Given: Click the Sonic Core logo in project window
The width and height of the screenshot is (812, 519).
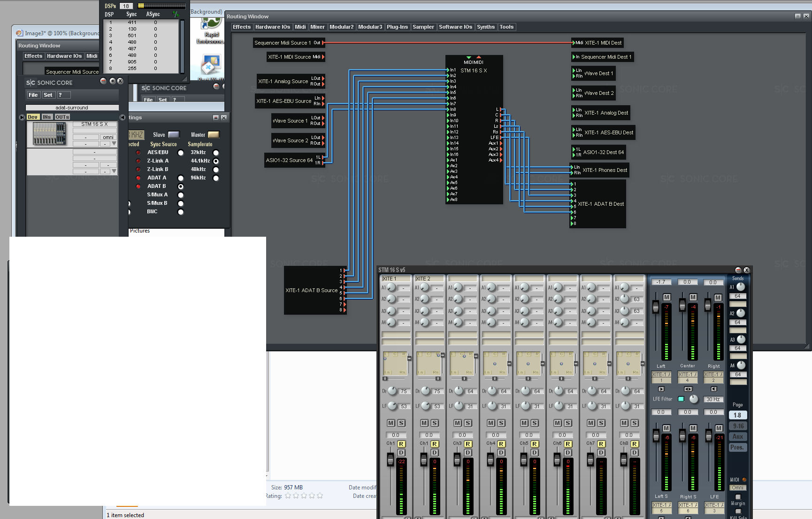Looking at the screenshot, I should (49, 83).
